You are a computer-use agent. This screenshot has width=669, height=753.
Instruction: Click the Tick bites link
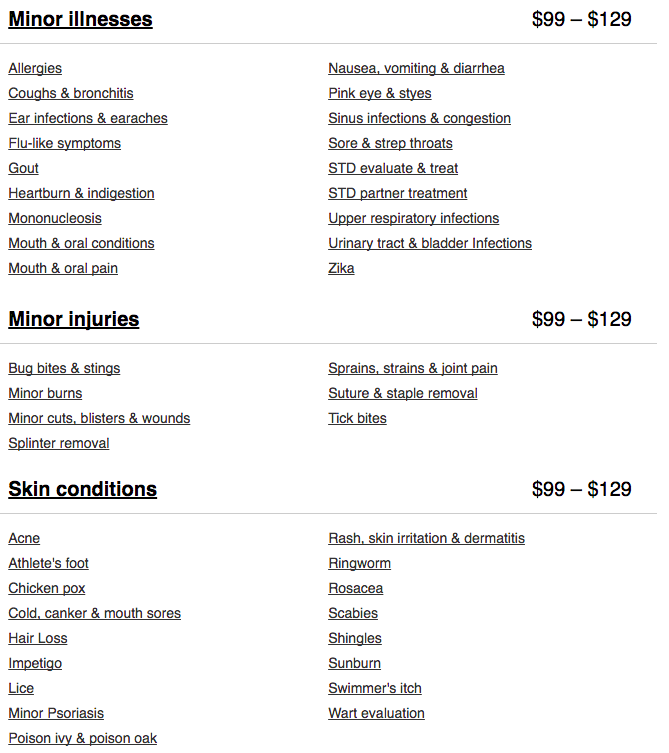click(357, 418)
